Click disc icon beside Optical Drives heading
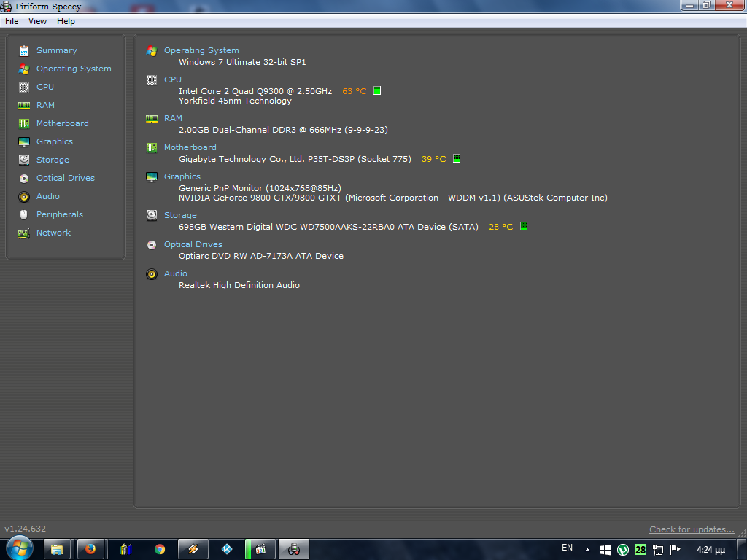 point(152,245)
